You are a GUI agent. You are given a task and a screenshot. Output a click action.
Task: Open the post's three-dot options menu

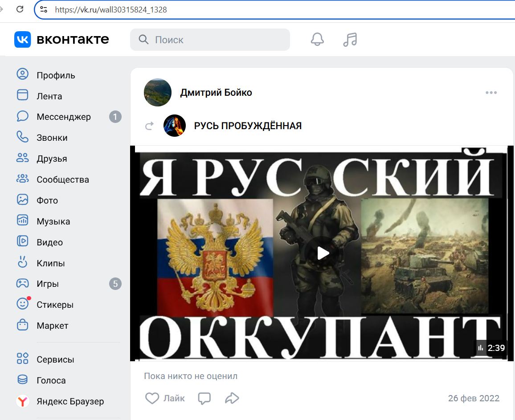[491, 93]
